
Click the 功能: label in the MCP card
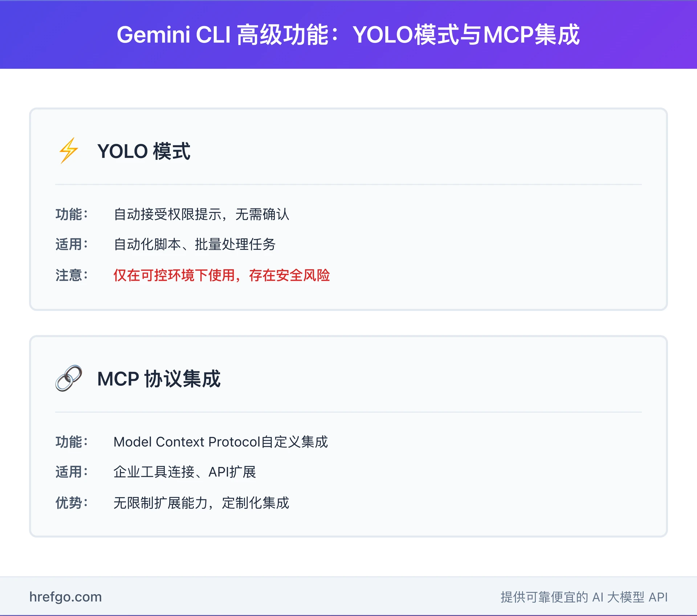click(x=72, y=442)
